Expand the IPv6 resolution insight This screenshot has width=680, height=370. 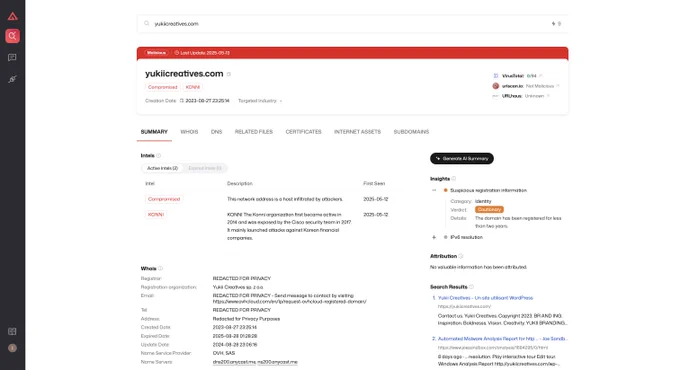click(x=434, y=237)
